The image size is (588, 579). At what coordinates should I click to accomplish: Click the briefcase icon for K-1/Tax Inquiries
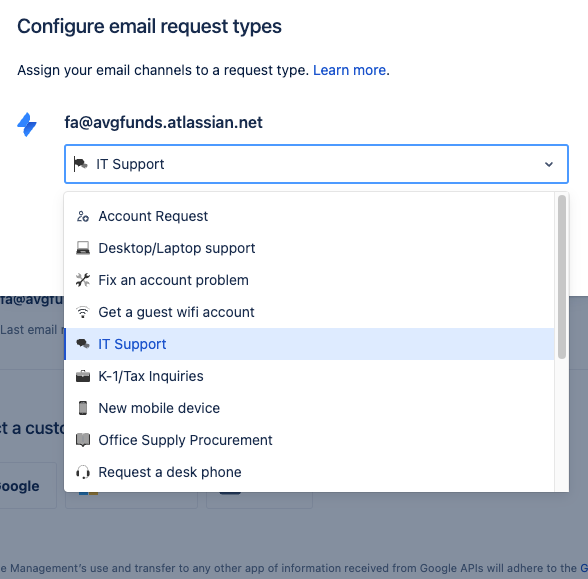pos(82,376)
